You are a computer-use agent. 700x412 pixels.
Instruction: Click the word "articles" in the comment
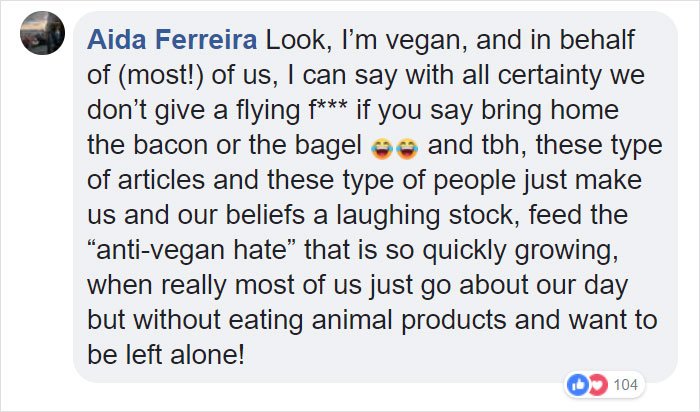161,180
